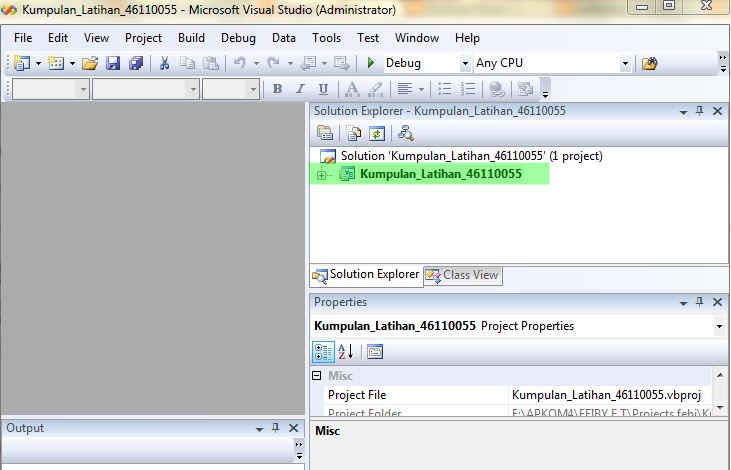Click the text alignment icon
Screen dimensions: 731x470
(x=405, y=89)
